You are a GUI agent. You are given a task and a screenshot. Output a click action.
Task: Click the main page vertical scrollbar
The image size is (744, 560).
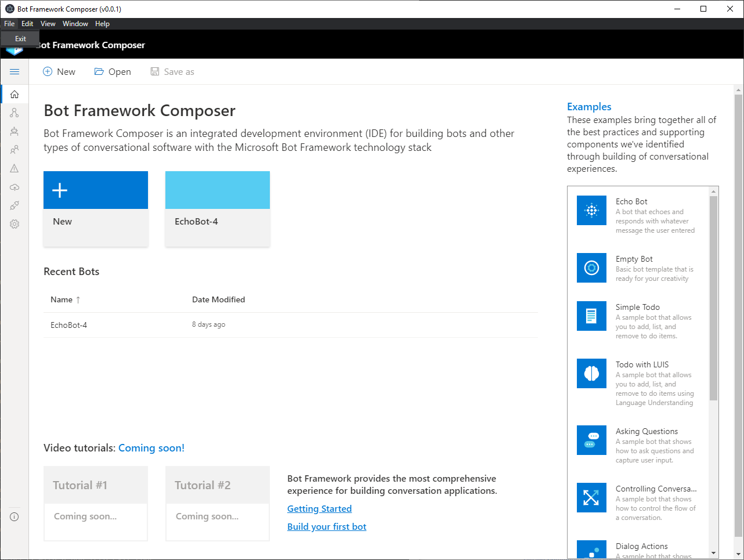tap(738, 315)
